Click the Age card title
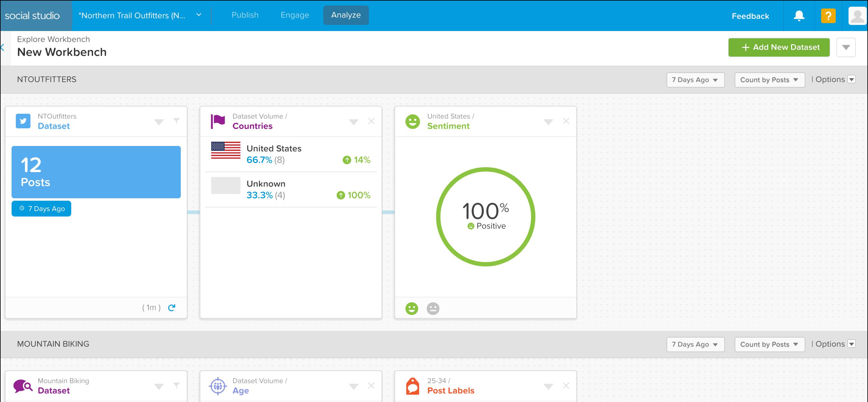The width and height of the screenshot is (868, 402). tap(240, 391)
